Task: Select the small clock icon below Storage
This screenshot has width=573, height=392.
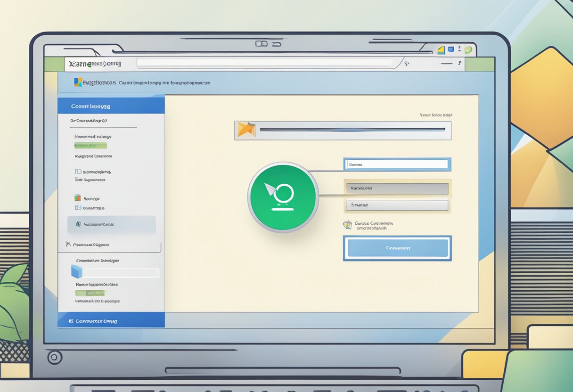Action: (77, 207)
